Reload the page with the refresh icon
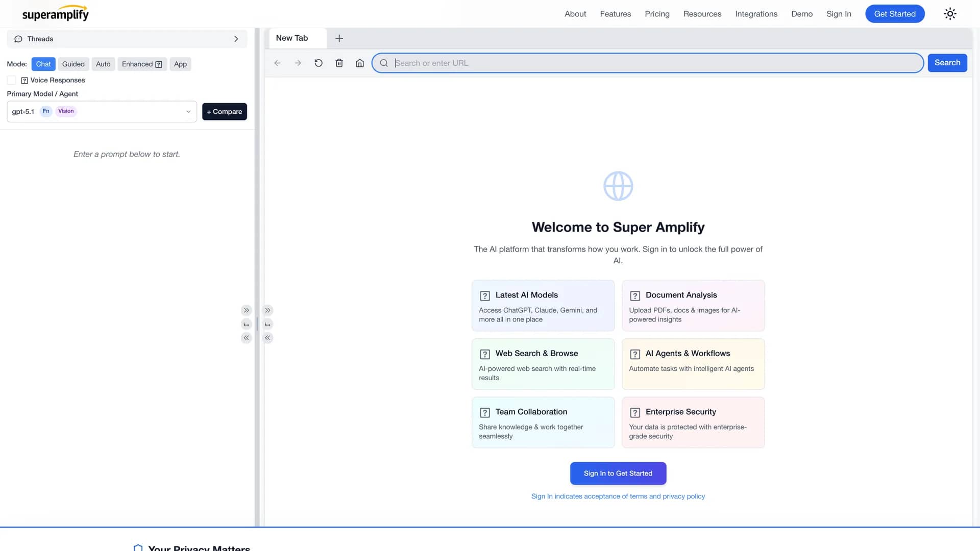The image size is (980, 551). click(x=318, y=63)
